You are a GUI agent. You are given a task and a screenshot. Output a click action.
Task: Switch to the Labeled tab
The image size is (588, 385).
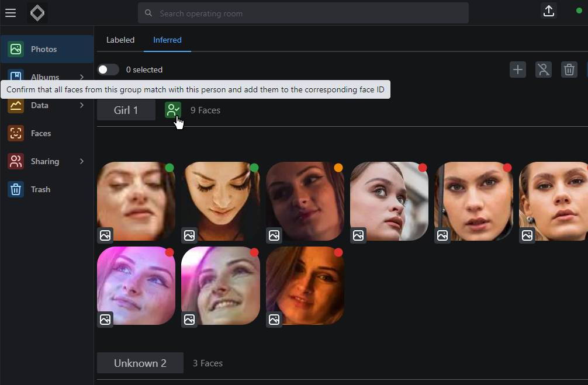point(120,40)
